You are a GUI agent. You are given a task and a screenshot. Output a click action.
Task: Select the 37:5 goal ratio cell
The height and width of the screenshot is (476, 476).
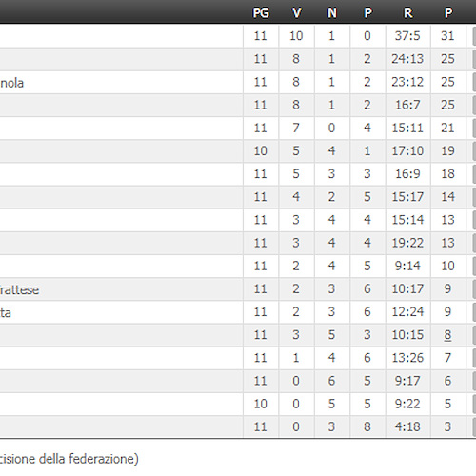[407, 36]
